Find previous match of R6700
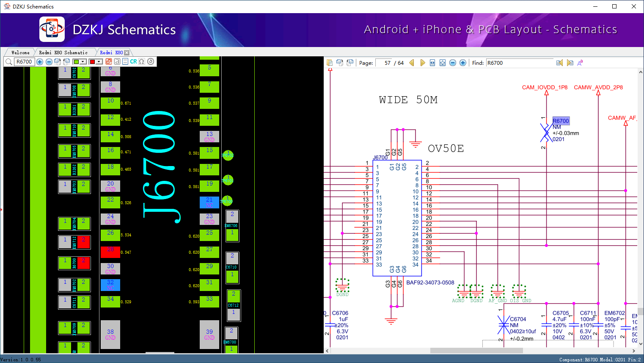This screenshot has height=363, width=644. pyautogui.click(x=559, y=63)
